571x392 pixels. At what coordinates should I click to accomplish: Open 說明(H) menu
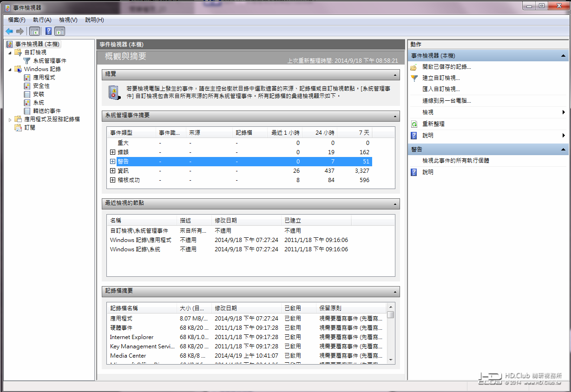click(x=94, y=20)
